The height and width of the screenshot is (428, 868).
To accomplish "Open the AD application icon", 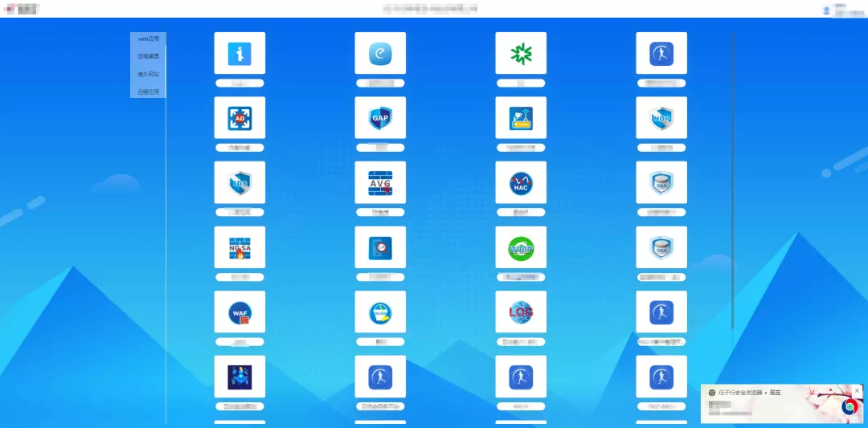I will pos(240,118).
